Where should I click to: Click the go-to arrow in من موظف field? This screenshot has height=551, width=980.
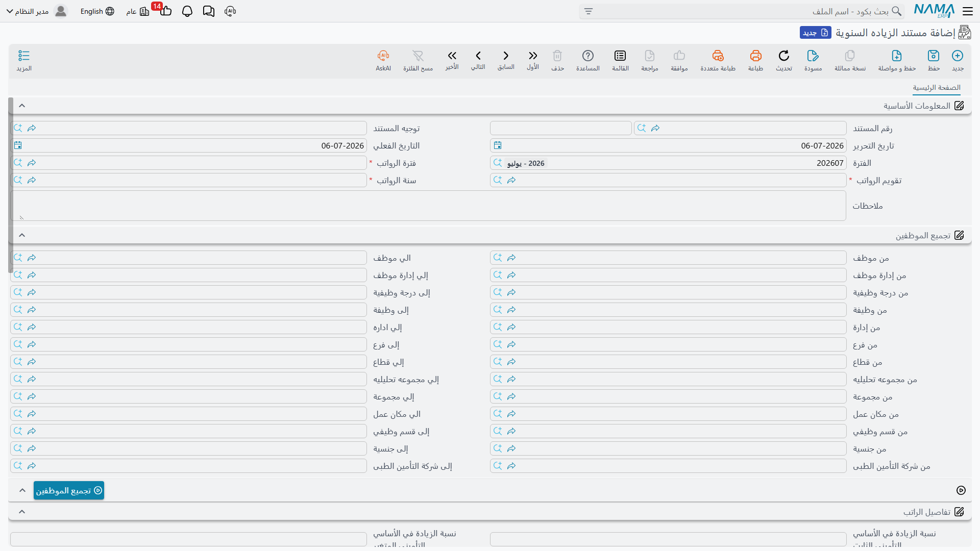pyautogui.click(x=511, y=258)
